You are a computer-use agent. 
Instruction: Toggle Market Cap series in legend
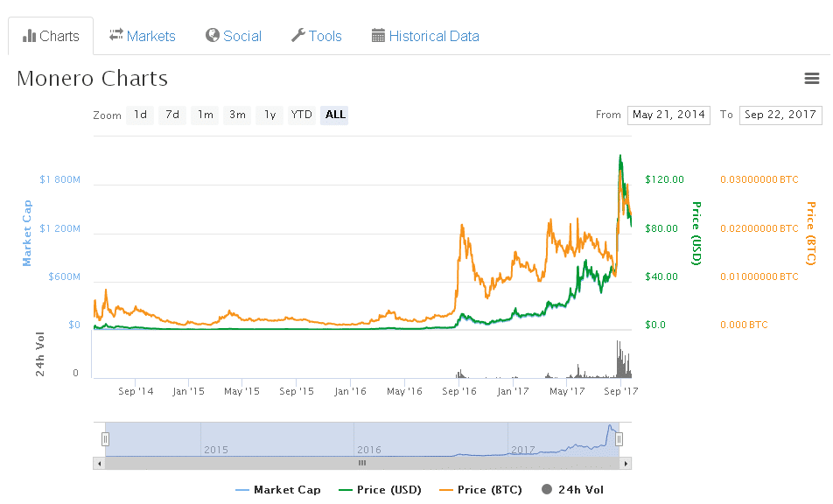pos(278,490)
